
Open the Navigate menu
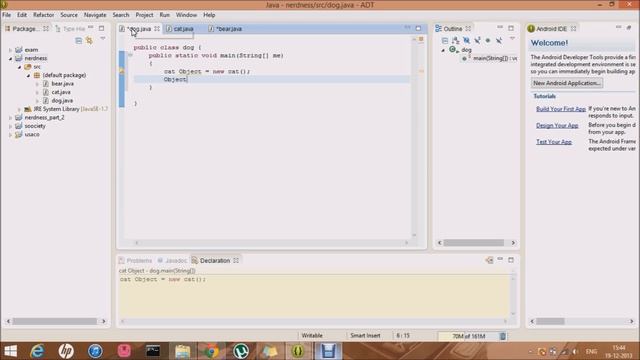(95, 15)
